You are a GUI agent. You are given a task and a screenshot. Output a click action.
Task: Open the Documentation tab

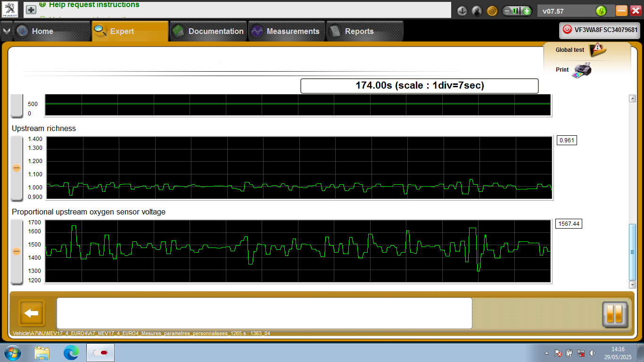[x=208, y=31]
